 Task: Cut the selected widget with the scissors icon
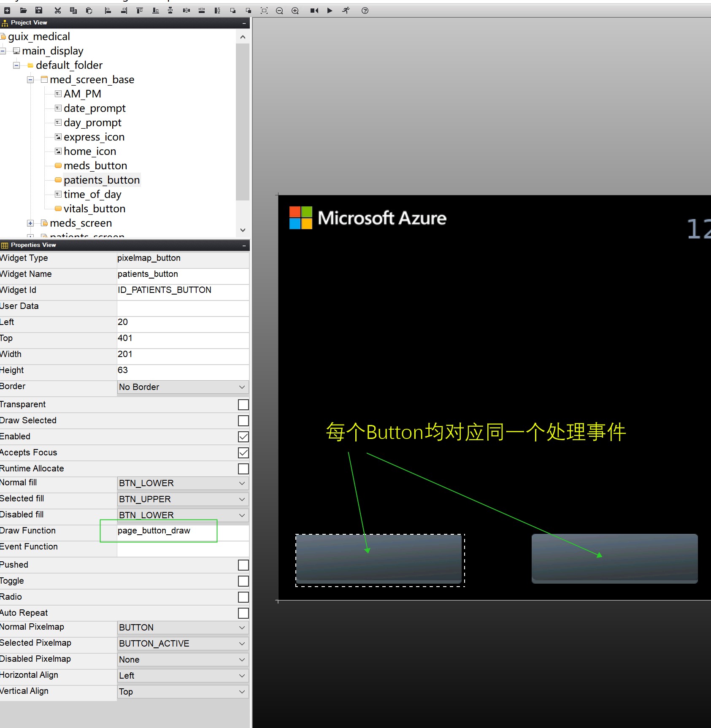point(58,11)
